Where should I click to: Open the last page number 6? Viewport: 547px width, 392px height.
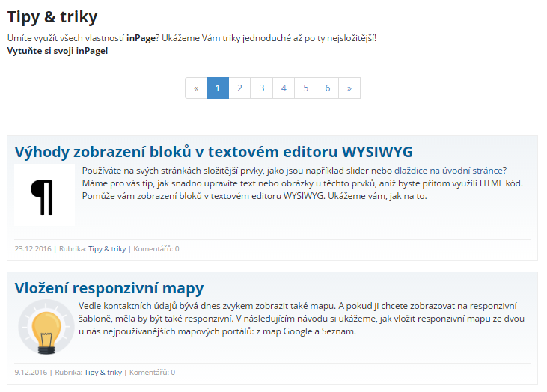(328, 88)
